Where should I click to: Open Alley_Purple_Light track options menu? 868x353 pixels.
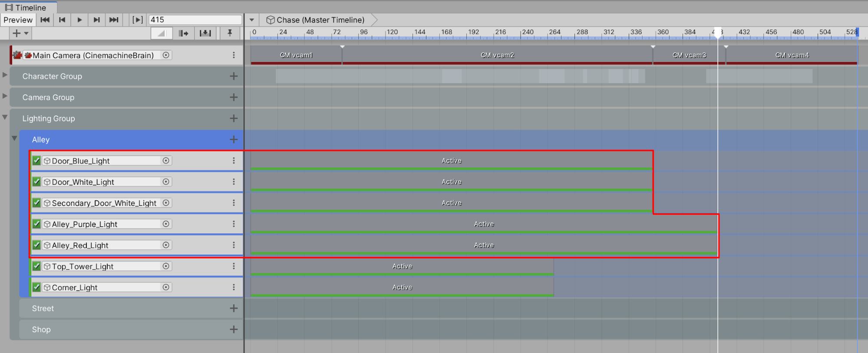(234, 224)
